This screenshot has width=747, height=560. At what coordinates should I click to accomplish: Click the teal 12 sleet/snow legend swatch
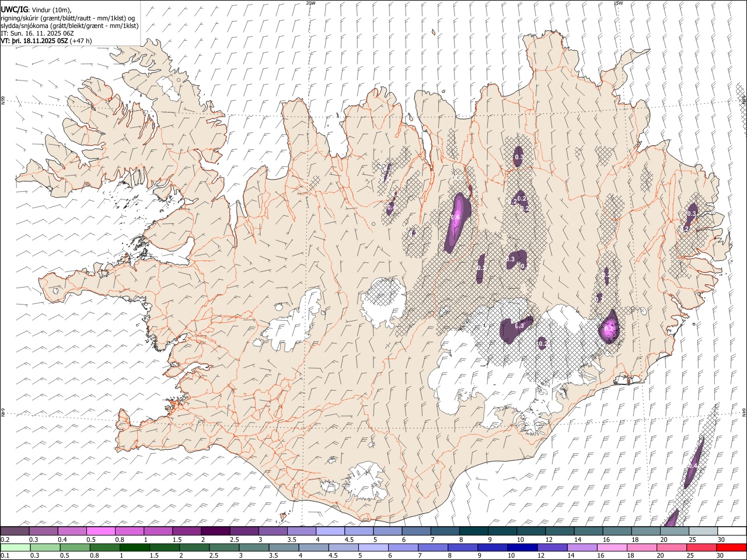(x=558, y=531)
